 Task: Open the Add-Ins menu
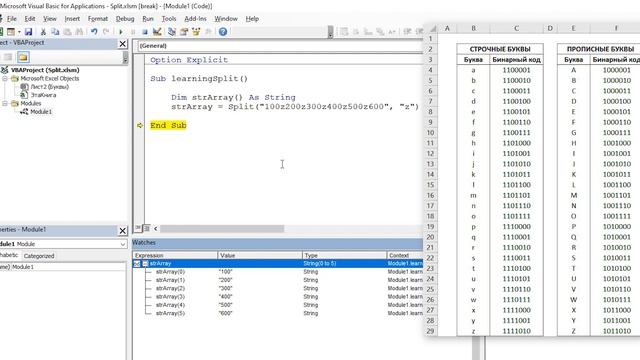click(196, 19)
